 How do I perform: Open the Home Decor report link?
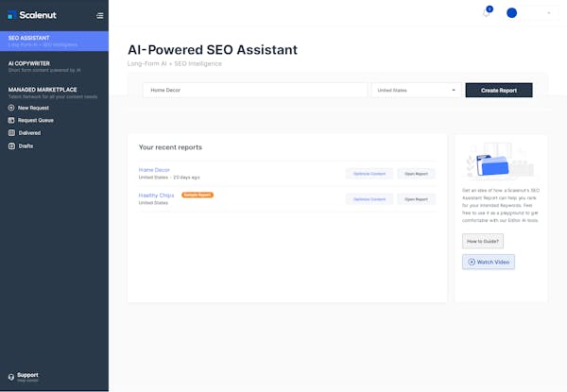[154, 170]
